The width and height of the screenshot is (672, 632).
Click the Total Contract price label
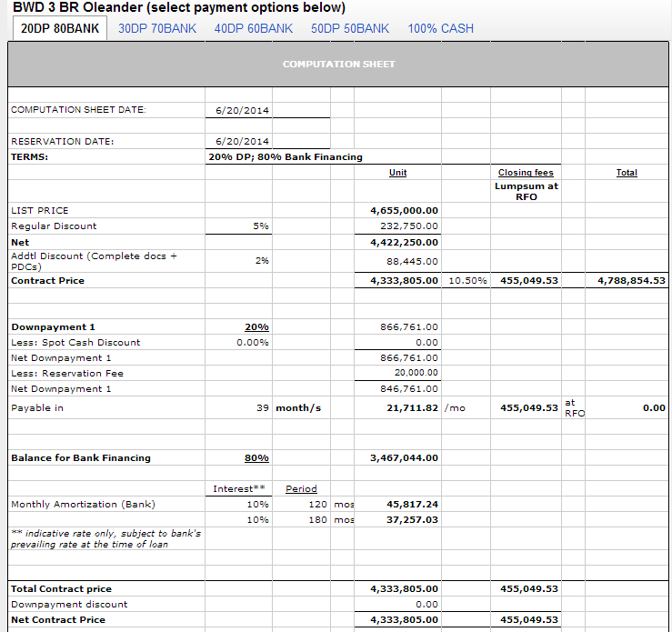61,589
